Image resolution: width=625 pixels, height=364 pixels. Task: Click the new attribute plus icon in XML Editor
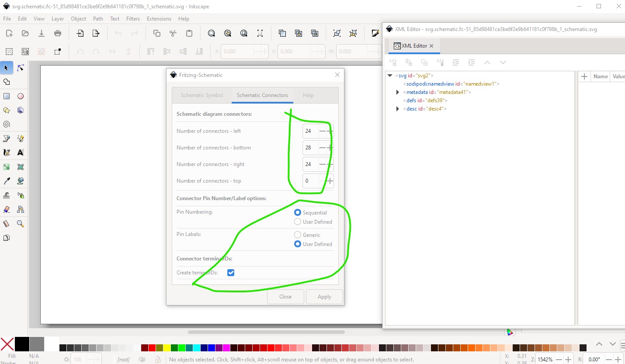tap(583, 76)
